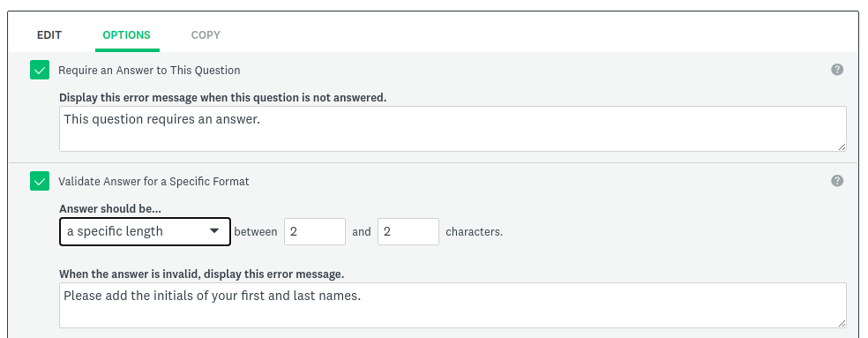Image resolution: width=868 pixels, height=338 pixels.
Task: Click the resize grip of 'This question requires an answer' box
Action: pyautogui.click(x=842, y=146)
